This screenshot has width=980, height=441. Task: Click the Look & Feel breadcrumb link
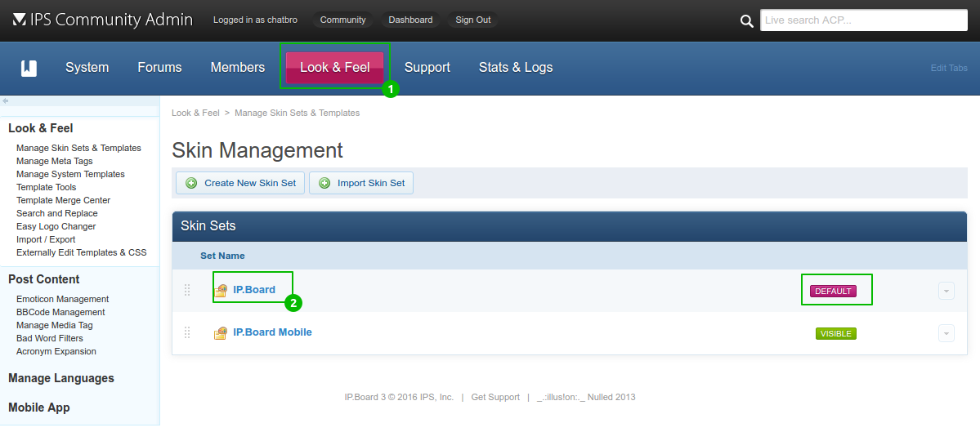(x=195, y=113)
